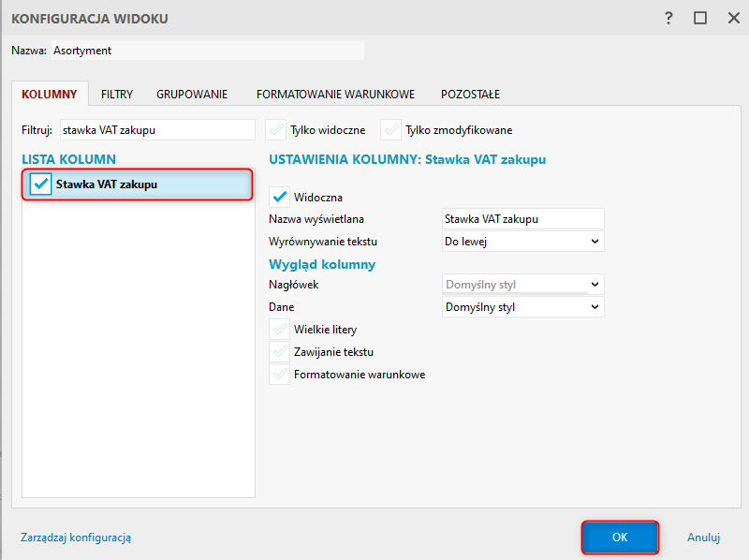Open the Dane style dropdown
Image resolution: width=749 pixels, height=560 pixels.
pos(523,307)
